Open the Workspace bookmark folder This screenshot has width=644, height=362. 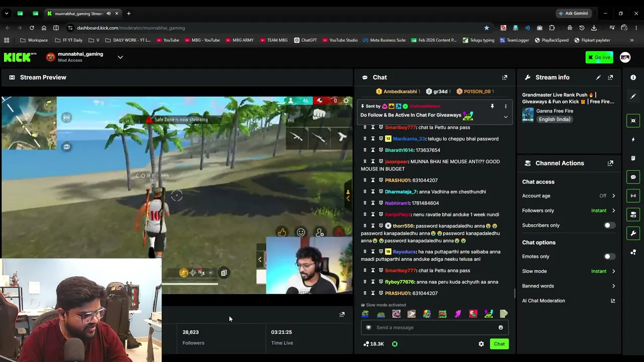34,40
